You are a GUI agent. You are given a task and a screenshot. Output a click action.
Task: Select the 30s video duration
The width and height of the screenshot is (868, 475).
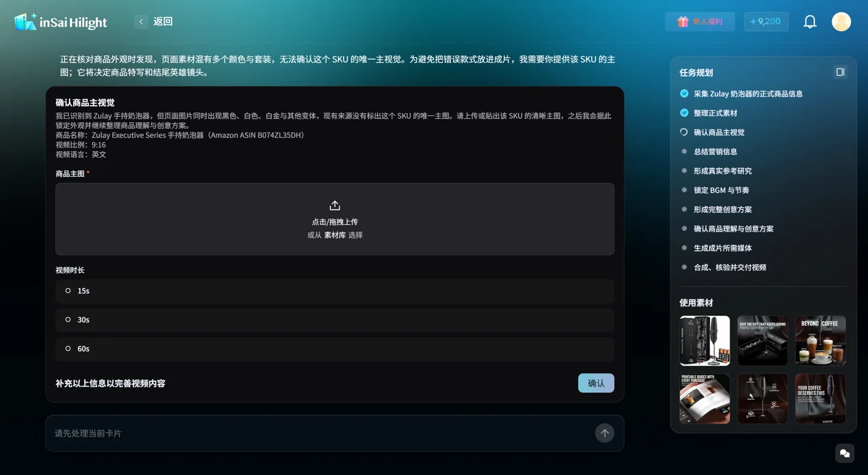click(335, 320)
